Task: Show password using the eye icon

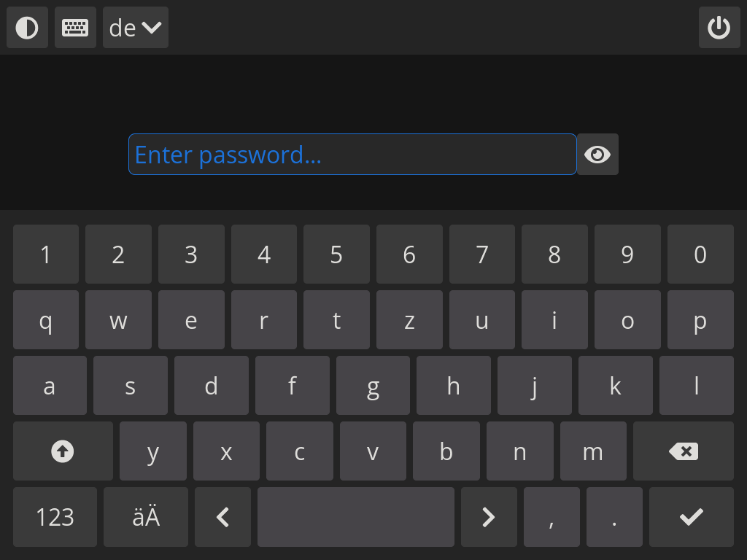Action: (597, 155)
